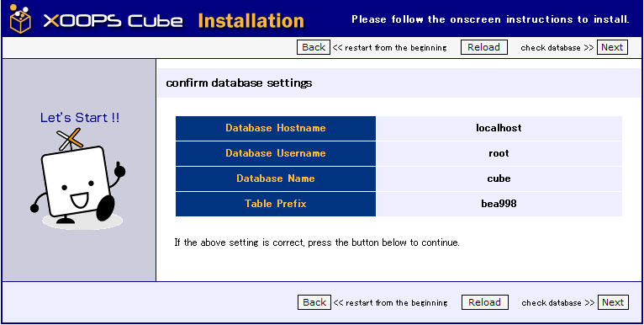Click the 'Database Hostname' header cell
644x325 pixels.
(x=276, y=128)
